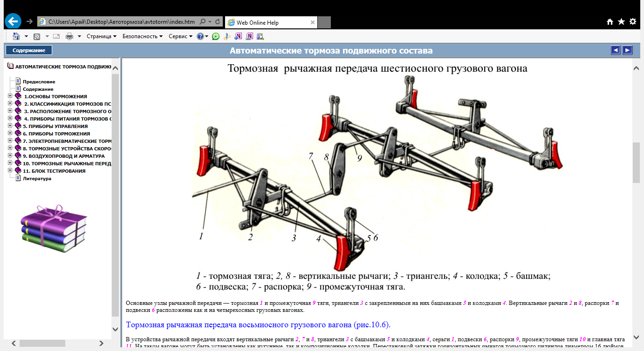Click the Print icon in command bar
This screenshot has height=351, width=644.
tap(69, 36)
